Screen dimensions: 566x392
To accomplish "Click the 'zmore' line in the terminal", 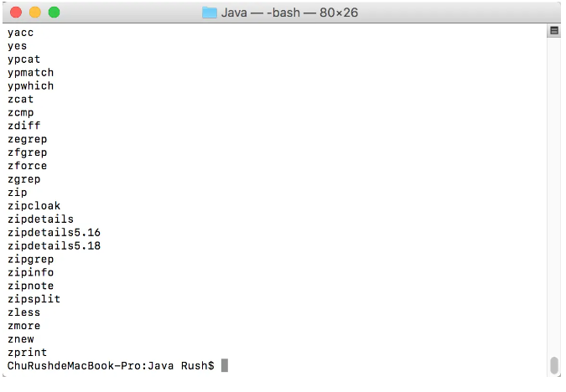I will click(x=23, y=326).
